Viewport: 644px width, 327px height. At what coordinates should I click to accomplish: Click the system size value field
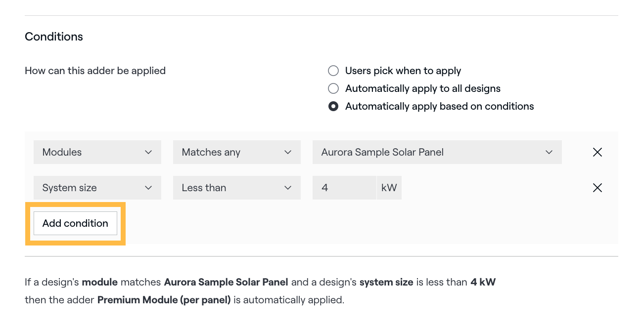344,188
